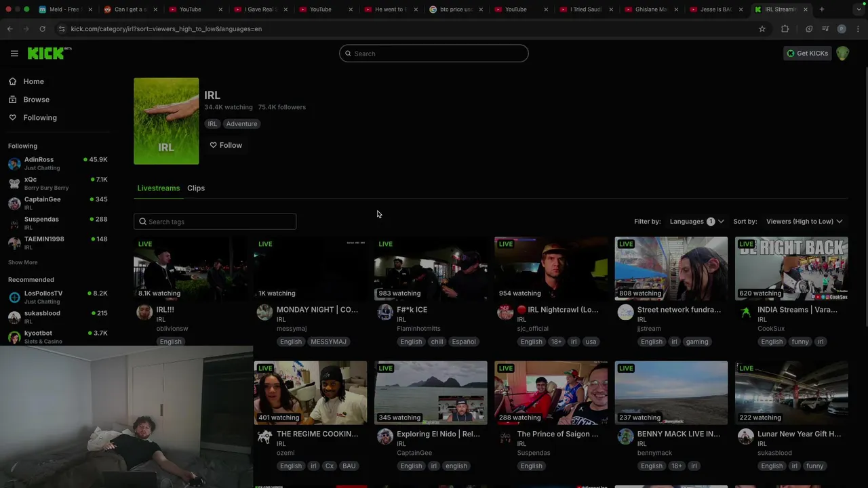Click the address bar URL

[166, 29]
